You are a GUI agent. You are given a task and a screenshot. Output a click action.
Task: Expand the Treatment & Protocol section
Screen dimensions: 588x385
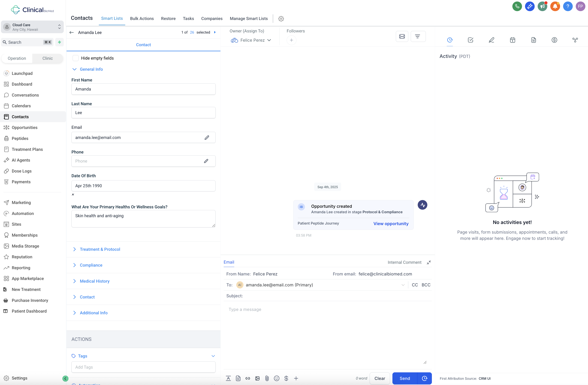[100, 249]
